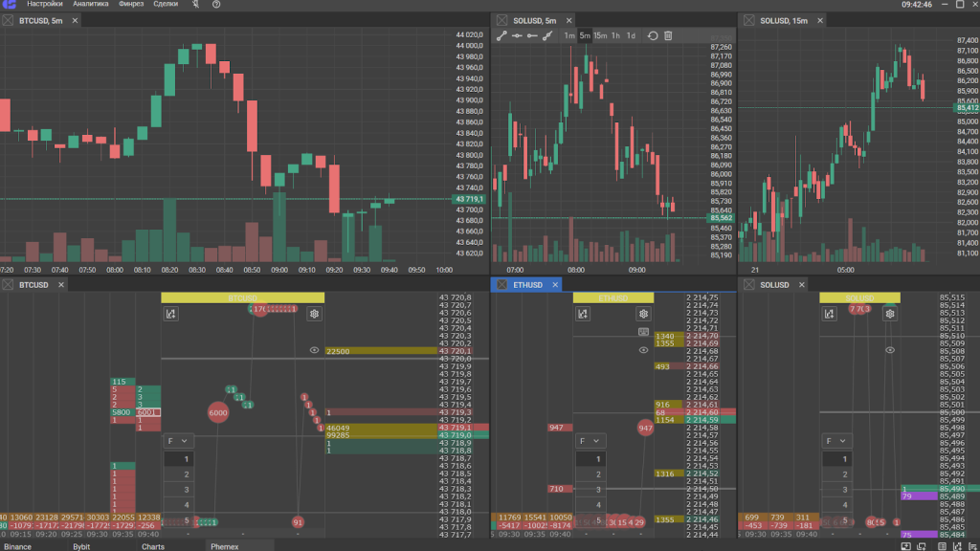The width and height of the screenshot is (980, 551).
Task: Open settings gear in BTCUSD order book
Action: click(314, 314)
